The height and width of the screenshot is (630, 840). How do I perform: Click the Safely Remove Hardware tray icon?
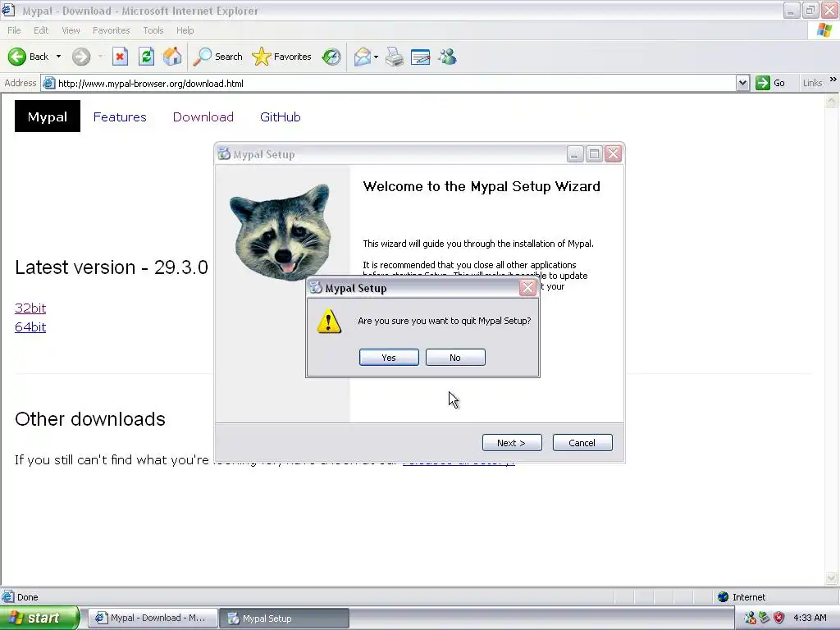coord(765,618)
